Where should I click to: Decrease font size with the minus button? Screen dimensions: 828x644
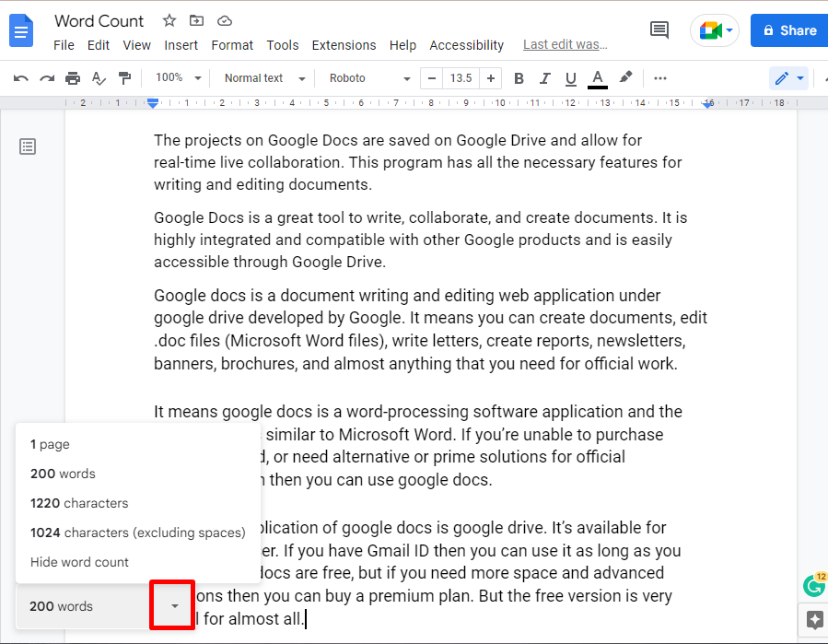click(431, 78)
